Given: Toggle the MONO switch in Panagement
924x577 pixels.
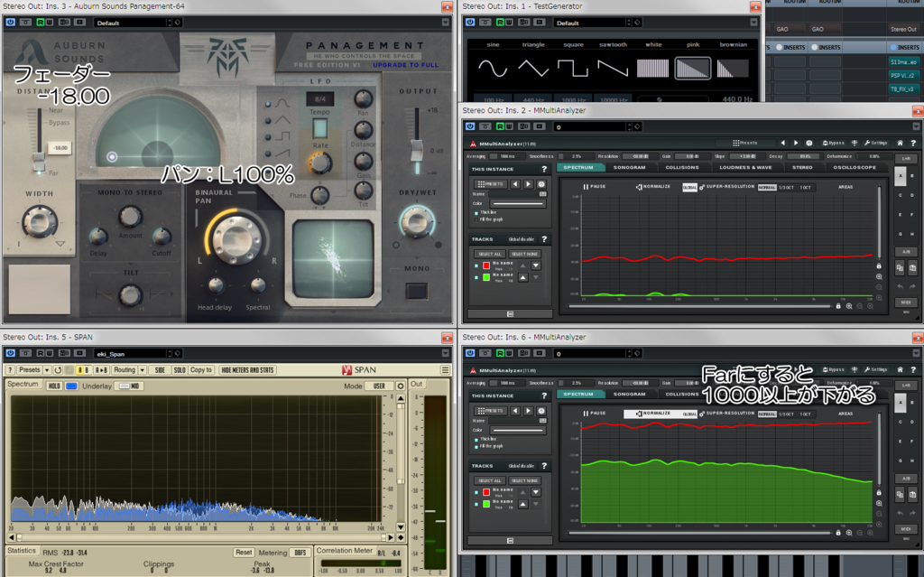Looking at the screenshot, I should [417, 291].
